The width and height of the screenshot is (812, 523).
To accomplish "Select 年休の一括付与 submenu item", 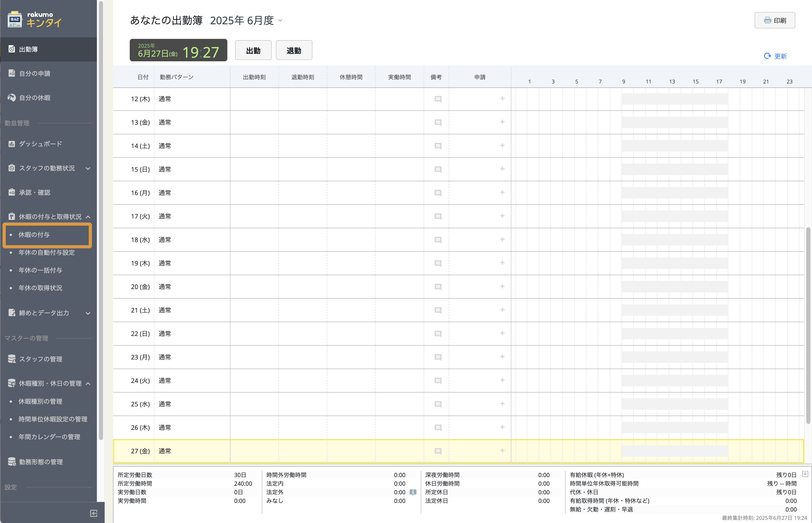I will click(x=40, y=270).
